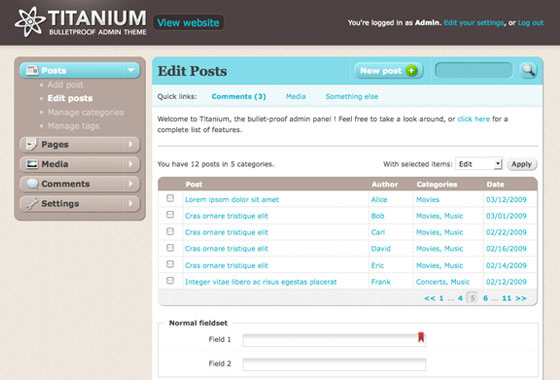The width and height of the screenshot is (560, 380).
Task: Click author Alice
Action: pyautogui.click(x=379, y=200)
